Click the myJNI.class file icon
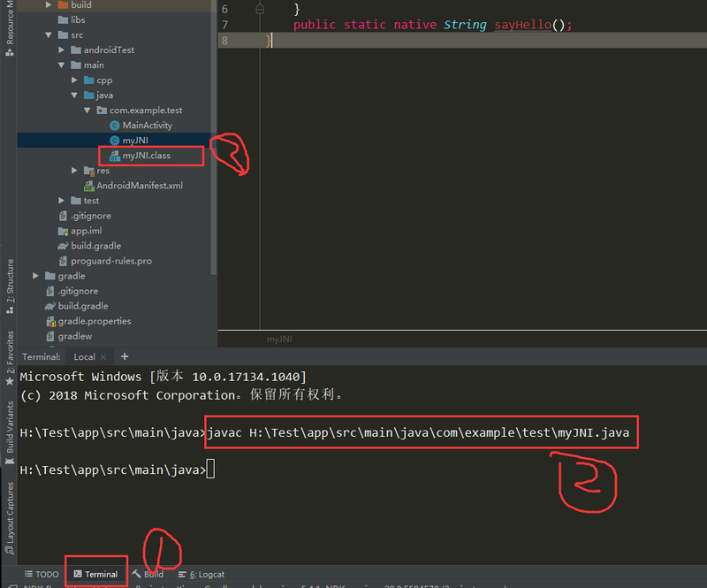 tap(115, 156)
